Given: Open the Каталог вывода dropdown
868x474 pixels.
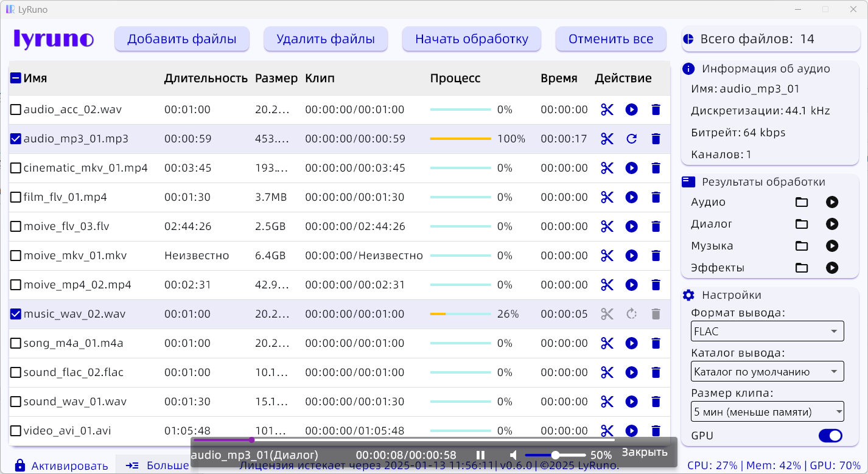Looking at the screenshot, I should click(x=767, y=371).
